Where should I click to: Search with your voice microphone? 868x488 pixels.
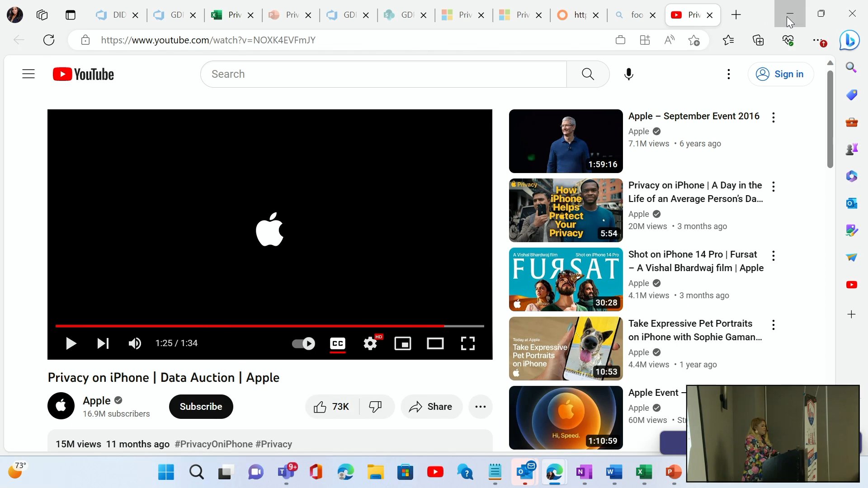coord(628,74)
